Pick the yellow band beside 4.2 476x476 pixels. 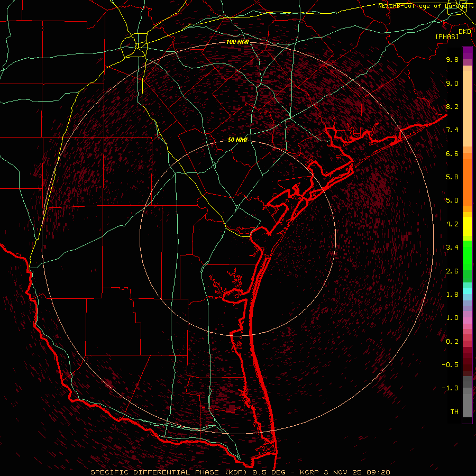467,226
